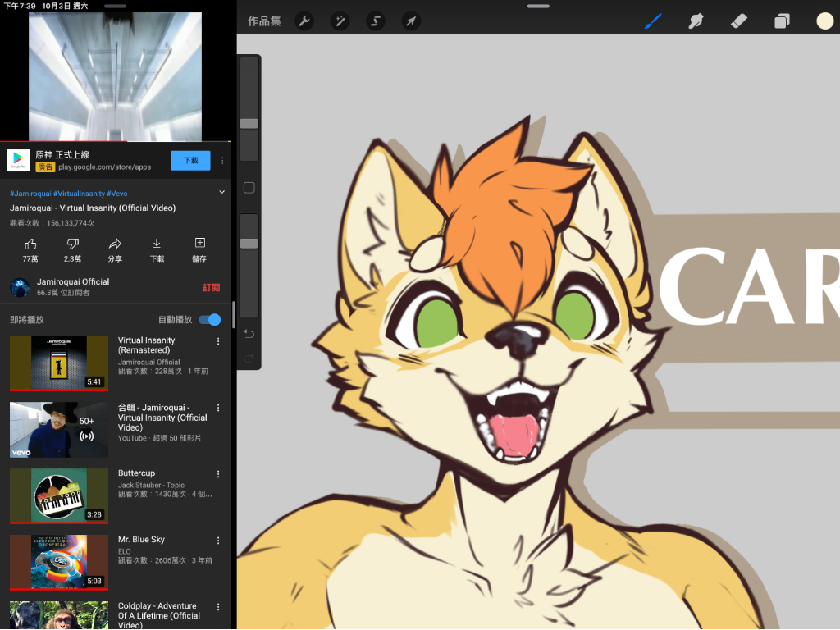
Task: Return to the Procreate gallery (作品集)
Action: [264, 21]
